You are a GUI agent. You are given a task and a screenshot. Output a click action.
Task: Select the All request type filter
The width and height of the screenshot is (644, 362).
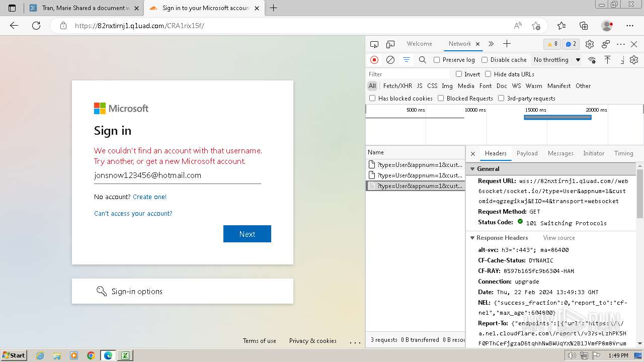click(372, 86)
